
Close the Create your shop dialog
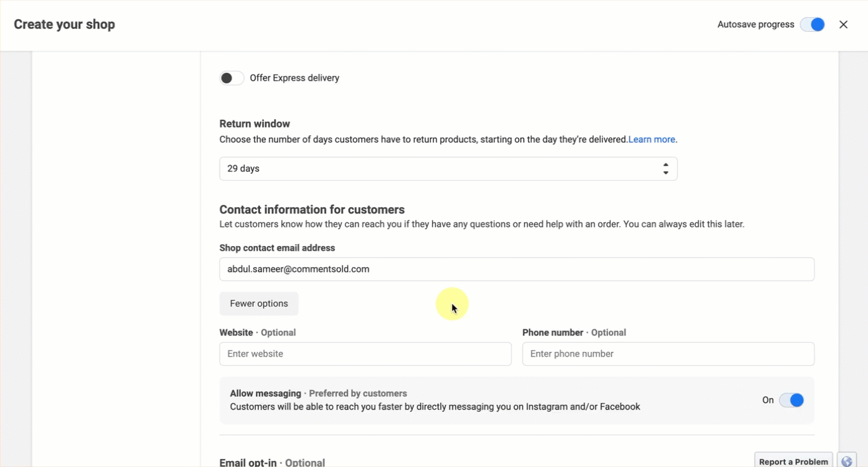[x=844, y=24]
